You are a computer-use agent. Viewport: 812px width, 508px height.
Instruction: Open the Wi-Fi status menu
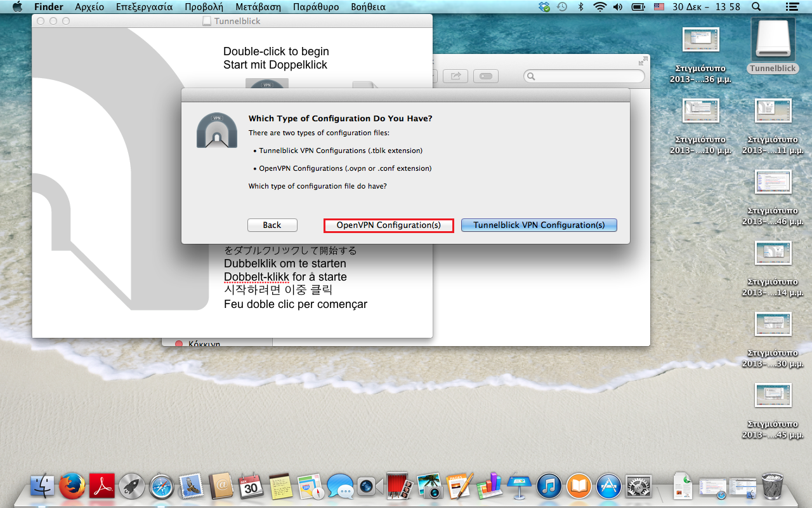[x=599, y=7]
